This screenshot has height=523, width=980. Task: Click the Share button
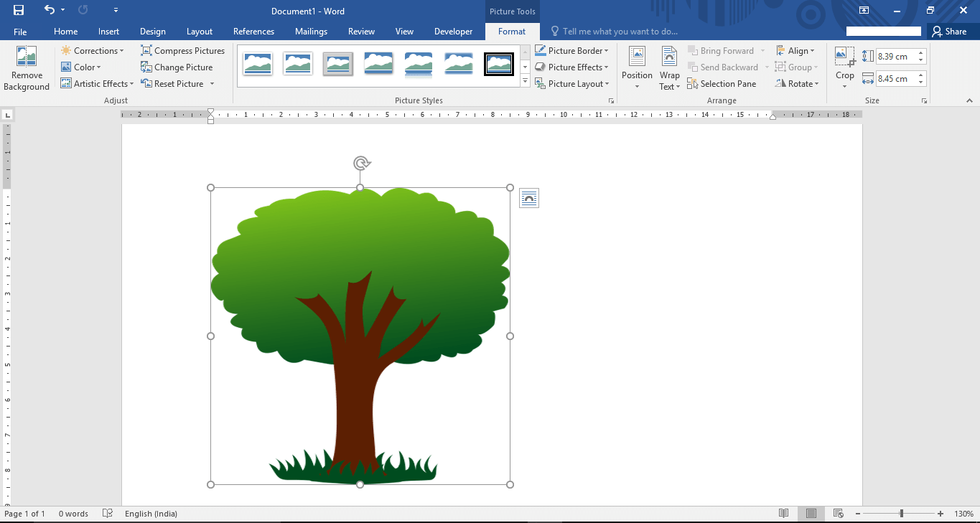click(x=949, y=32)
